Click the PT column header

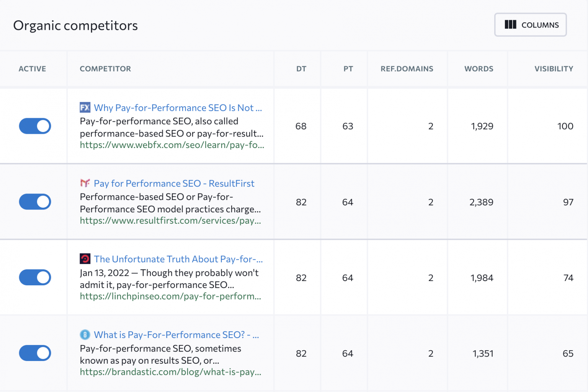[x=348, y=69]
